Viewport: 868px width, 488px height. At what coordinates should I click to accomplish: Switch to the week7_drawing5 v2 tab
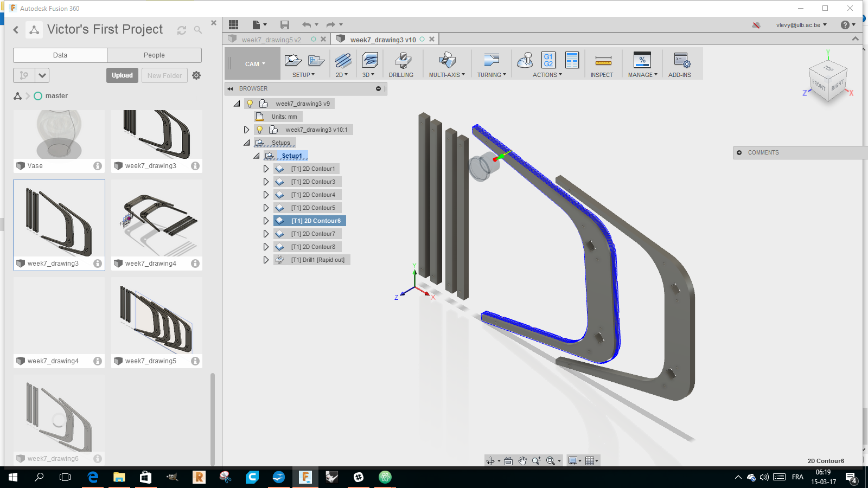(x=271, y=40)
